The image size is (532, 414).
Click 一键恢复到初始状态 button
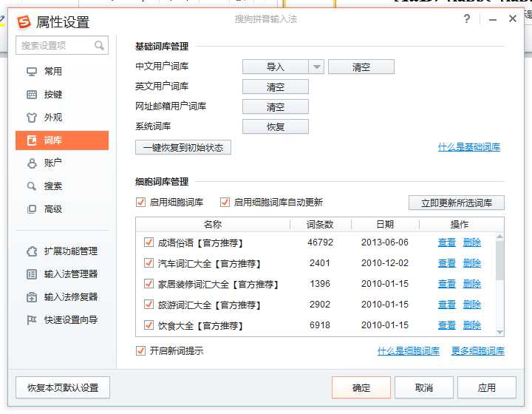(x=183, y=148)
